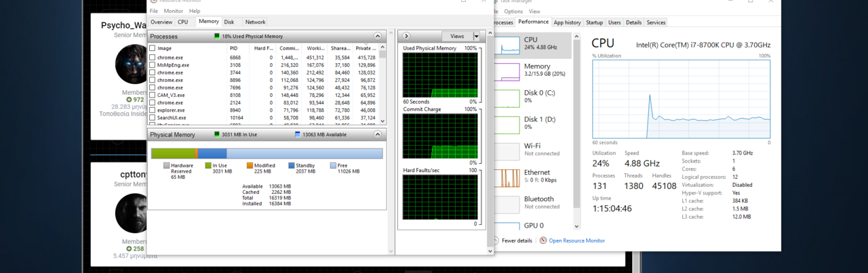Click the Fewer details arrow icon
868x273 pixels.
[x=497, y=240]
